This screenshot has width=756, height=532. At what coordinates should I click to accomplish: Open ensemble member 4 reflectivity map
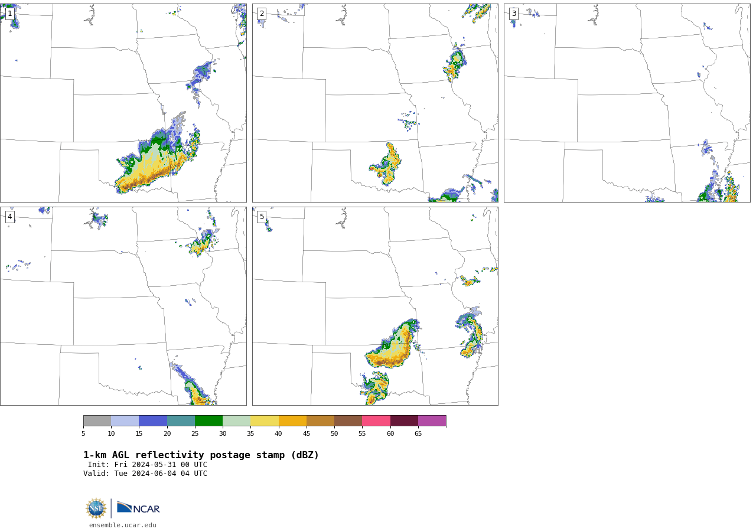tap(123, 306)
